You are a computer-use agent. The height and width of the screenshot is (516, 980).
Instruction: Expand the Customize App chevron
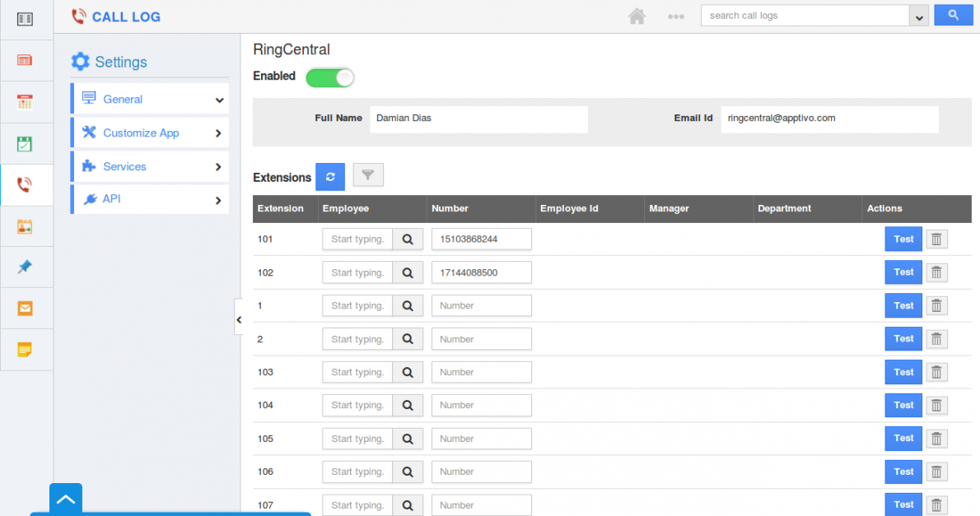[218, 133]
